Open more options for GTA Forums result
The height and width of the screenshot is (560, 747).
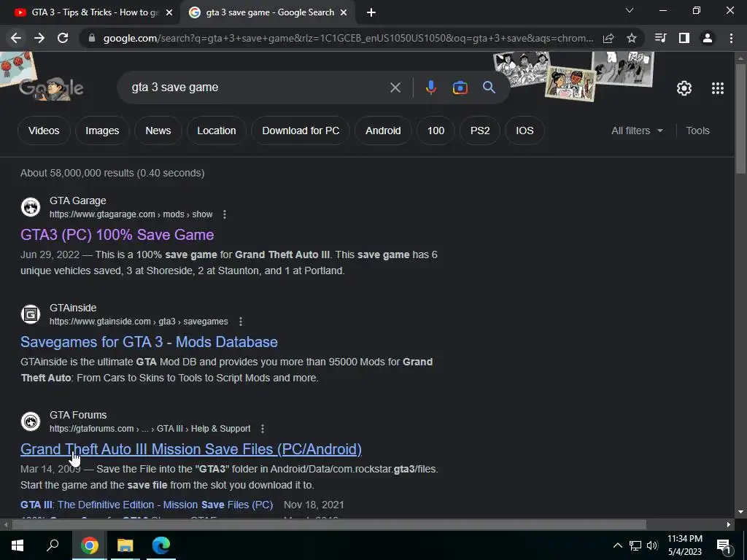pyautogui.click(x=263, y=429)
